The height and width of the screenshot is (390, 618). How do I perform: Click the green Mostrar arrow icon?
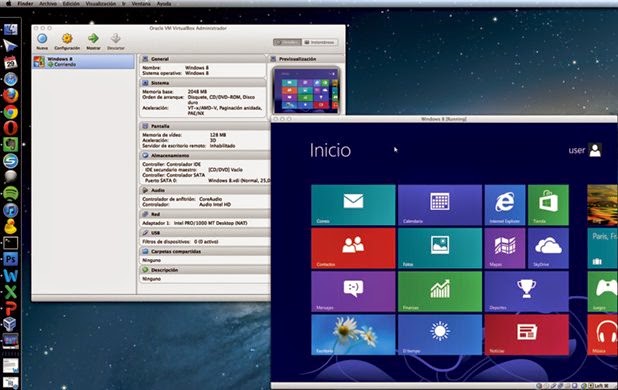point(93,38)
